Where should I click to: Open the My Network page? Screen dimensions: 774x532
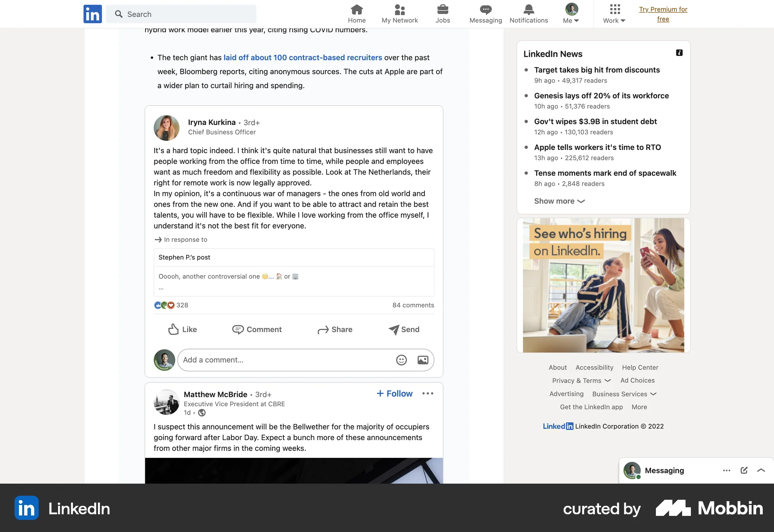[x=399, y=14]
